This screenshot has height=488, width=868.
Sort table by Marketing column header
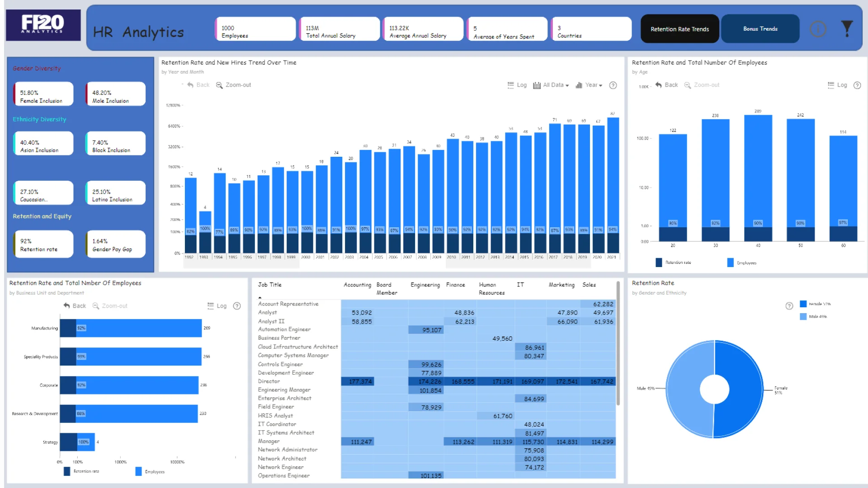pos(561,285)
